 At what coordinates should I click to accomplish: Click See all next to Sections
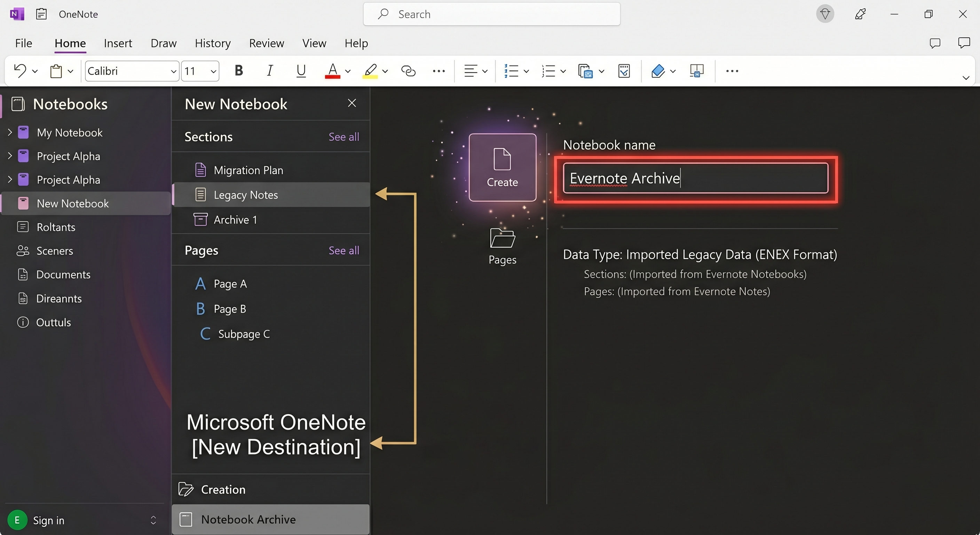343,137
